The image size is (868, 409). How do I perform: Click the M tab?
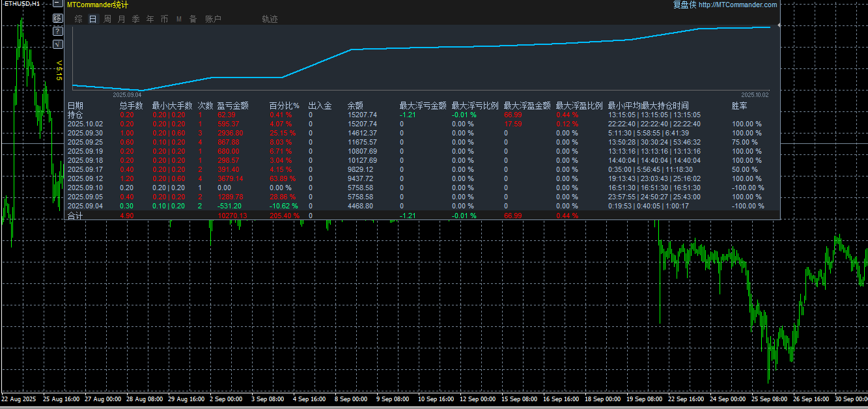point(179,20)
